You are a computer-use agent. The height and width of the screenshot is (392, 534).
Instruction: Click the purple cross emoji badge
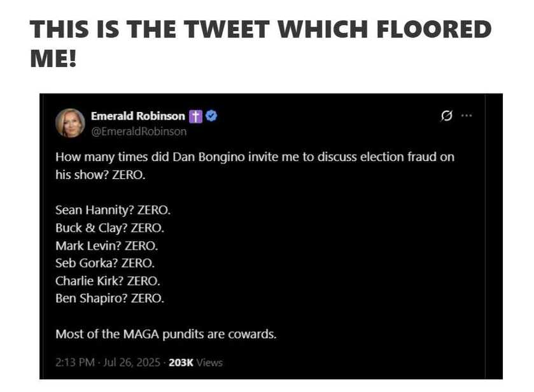coord(195,116)
